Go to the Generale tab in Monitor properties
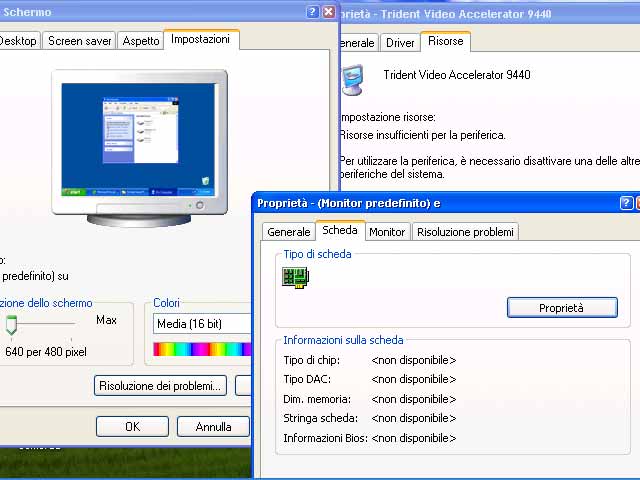Viewport: 640px width, 480px height. [x=289, y=232]
